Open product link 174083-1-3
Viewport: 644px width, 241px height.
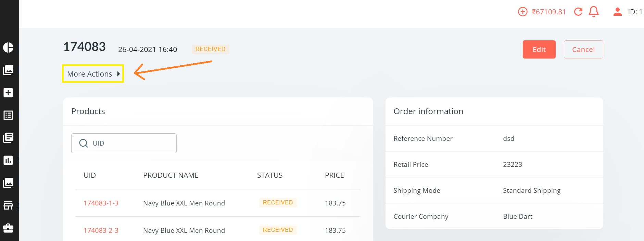(101, 203)
